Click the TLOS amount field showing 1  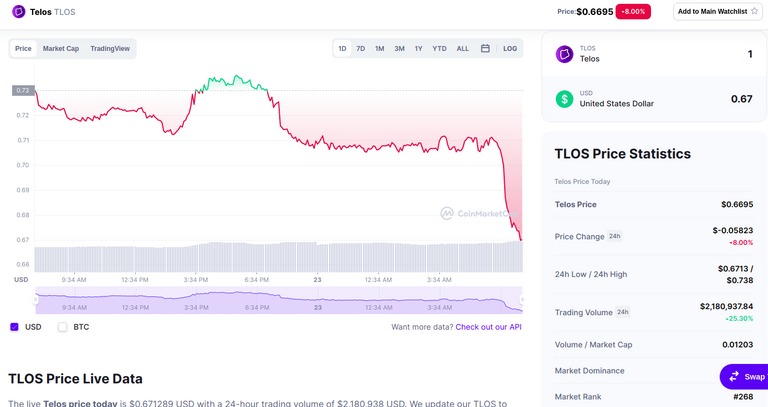click(x=749, y=54)
